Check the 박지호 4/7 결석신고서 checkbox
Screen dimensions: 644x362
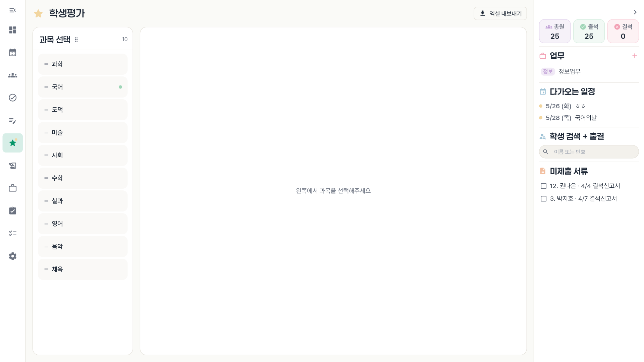(543, 199)
